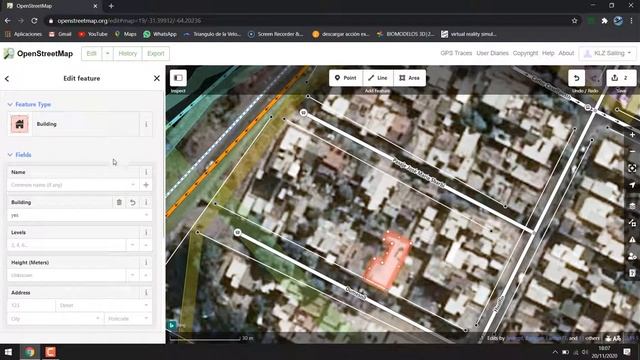Show info for Name field
Viewport: 640px width, 360px height.
[x=146, y=172]
